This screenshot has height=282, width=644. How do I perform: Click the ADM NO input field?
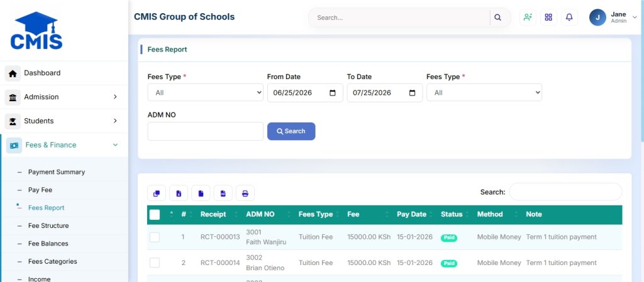tap(206, 131)
